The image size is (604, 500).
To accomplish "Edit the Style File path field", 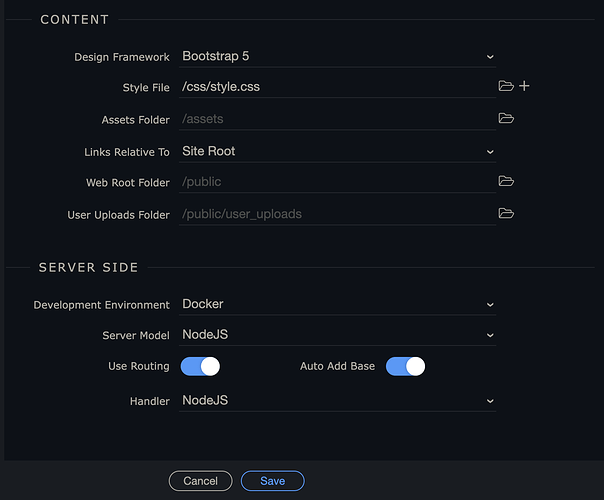I will [x=337, y=87].
